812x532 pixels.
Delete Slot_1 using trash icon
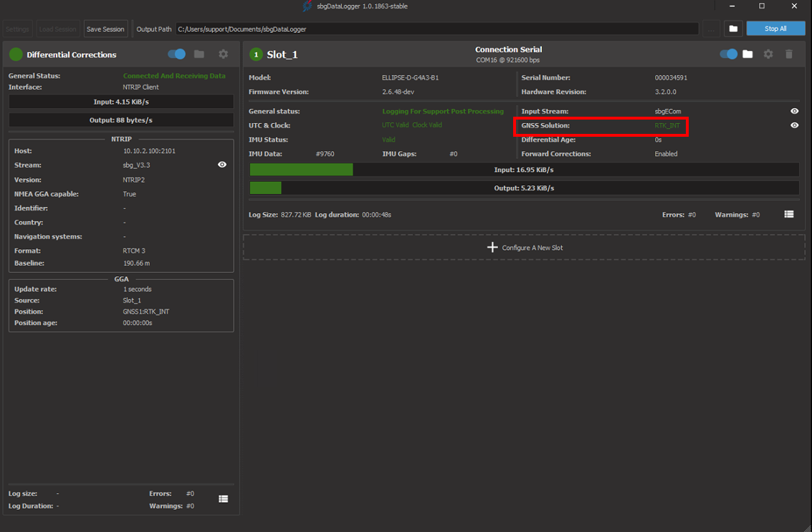pos(788,54)
